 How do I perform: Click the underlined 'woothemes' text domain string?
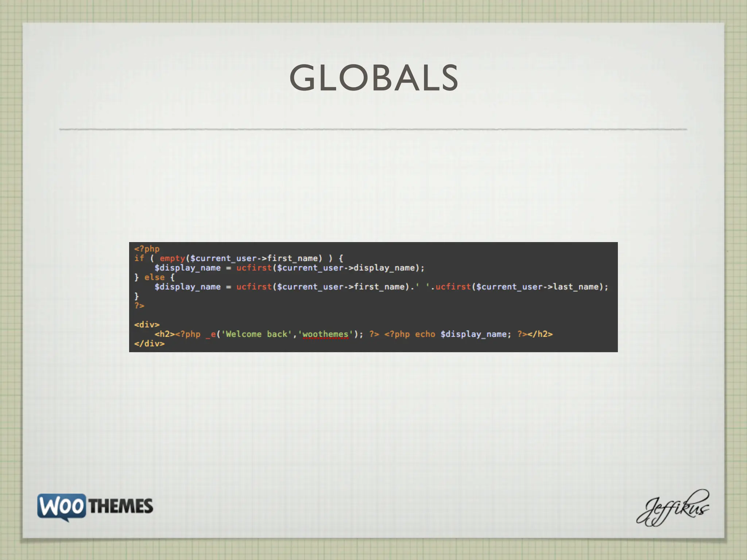[325, 334]
